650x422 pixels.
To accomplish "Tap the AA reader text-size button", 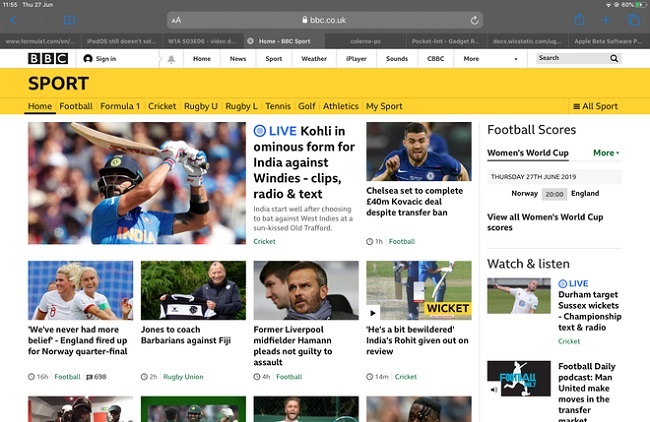I will [176, 20].
